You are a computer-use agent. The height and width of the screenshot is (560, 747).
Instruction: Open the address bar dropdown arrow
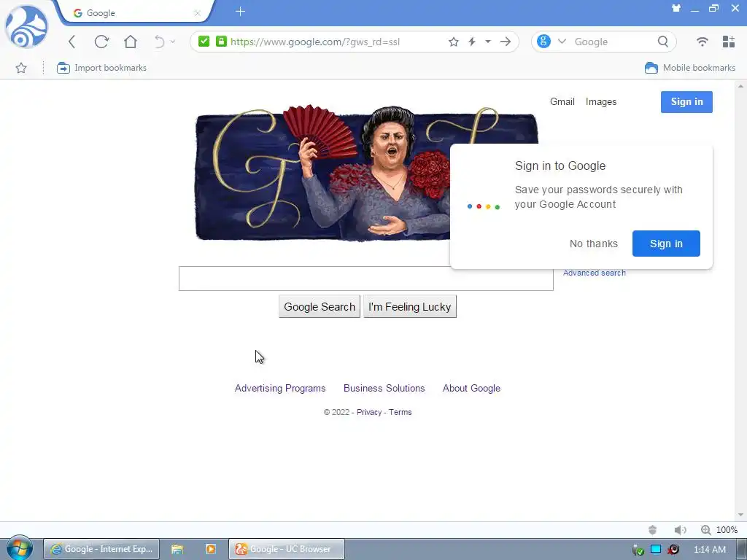coord(488,42)
